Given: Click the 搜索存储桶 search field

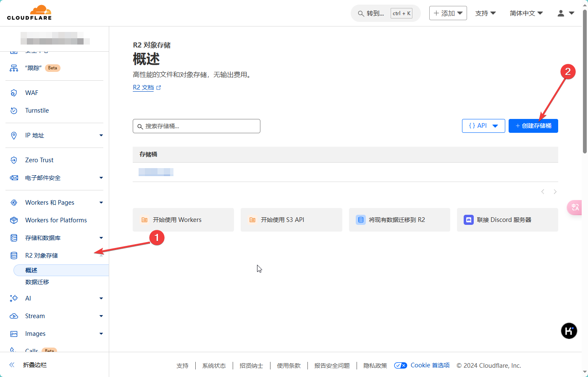Looking at the screenshot, I should [197, 126].
